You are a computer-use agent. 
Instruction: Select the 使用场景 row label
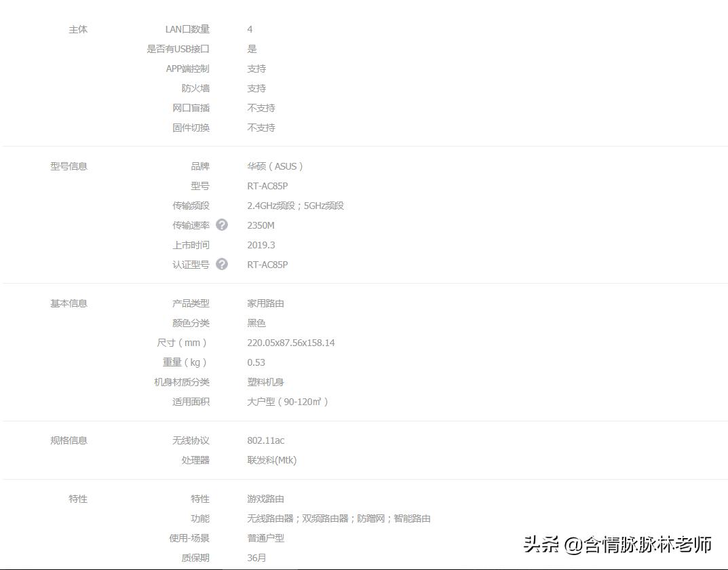tap(187, 538)
